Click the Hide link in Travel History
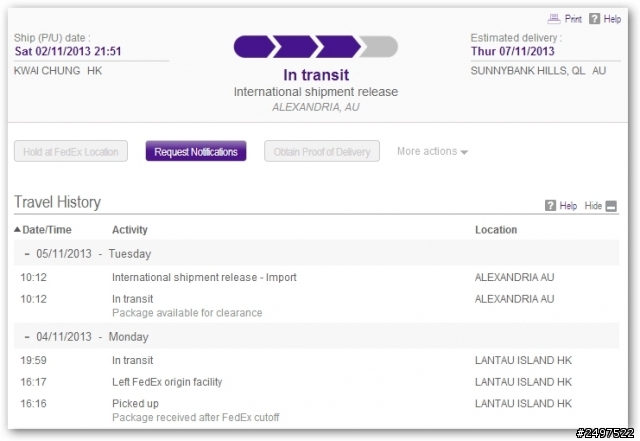 coord(593,205)
